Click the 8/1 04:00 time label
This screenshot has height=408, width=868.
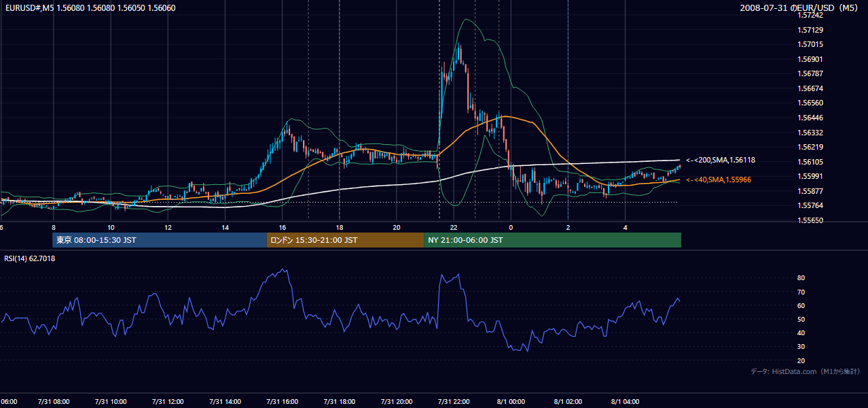(x=626, y=402)
